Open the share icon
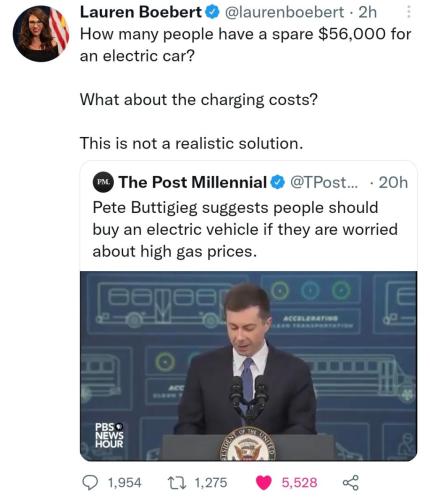Viewport: 430px width, 500px height. [351, 482]
